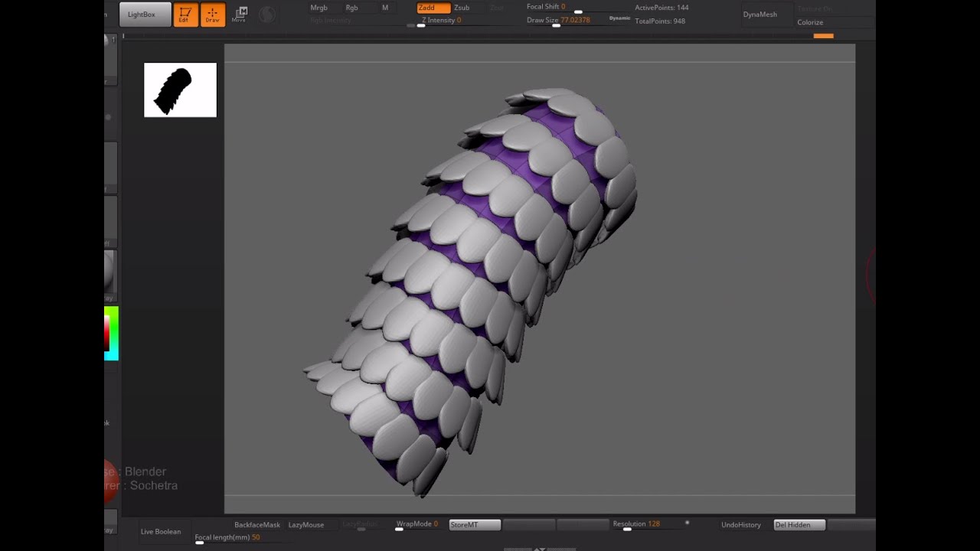980x551 pixels.
Task: Click the StoreMT button
Action: [x=475, y=525]
